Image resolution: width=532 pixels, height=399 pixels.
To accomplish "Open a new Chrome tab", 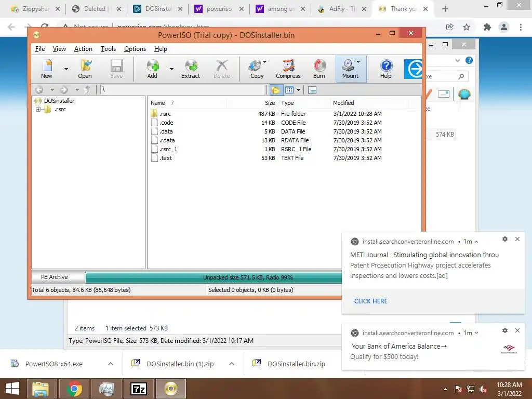I will click(445, 9).
